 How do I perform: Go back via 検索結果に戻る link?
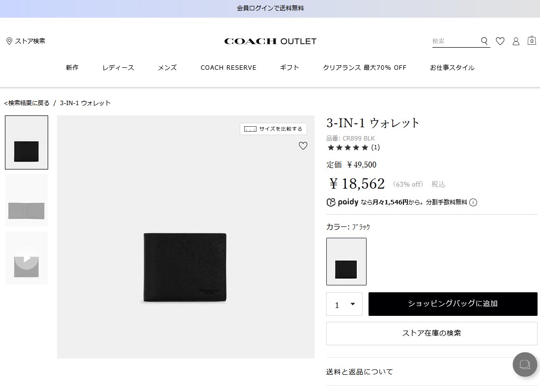(x=27, y=103)
